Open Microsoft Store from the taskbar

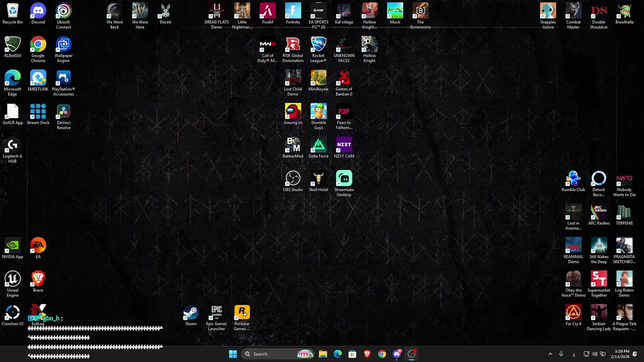352,354
